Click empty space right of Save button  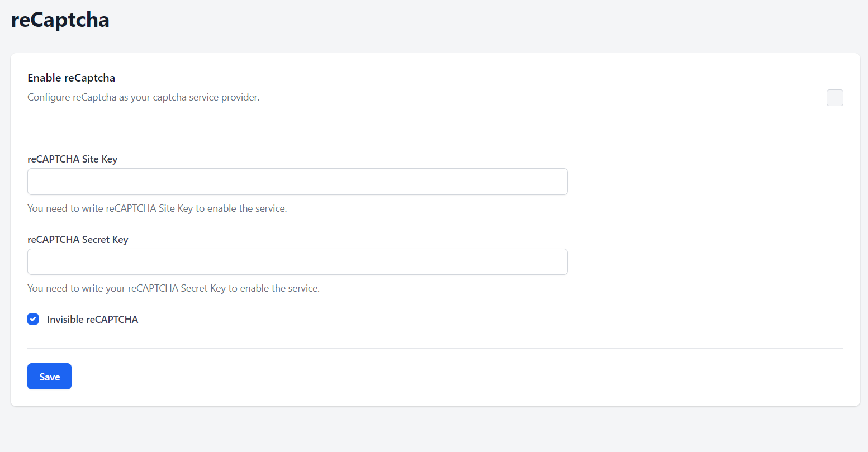(x=391, y=376)
